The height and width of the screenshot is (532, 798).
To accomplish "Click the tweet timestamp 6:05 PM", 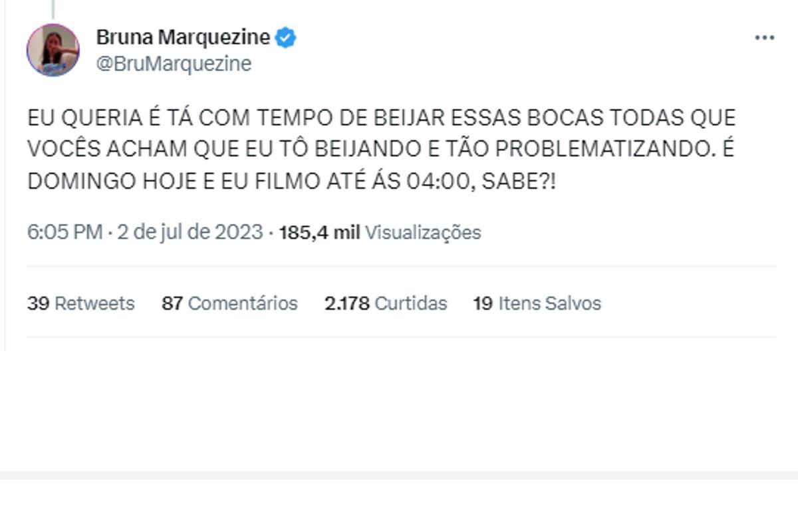I will [x=66, y=233].
